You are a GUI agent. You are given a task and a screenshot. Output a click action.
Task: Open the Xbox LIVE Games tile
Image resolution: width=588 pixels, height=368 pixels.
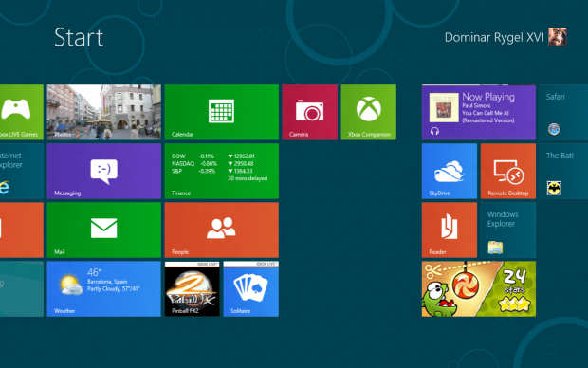click(22, 112)
